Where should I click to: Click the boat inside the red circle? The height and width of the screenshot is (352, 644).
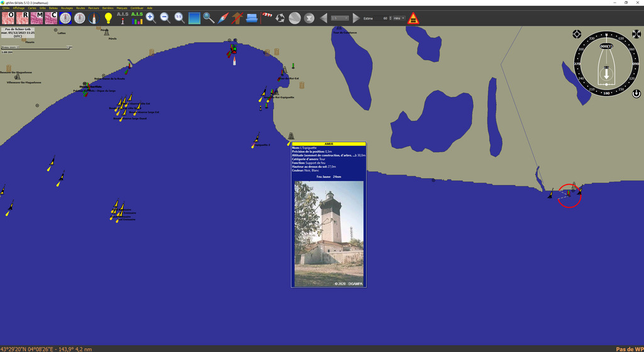pos(569,193)
